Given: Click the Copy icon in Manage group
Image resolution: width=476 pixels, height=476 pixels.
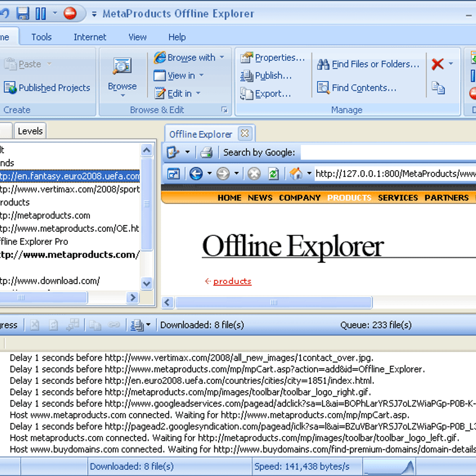Looking at the screenshot, I should 439,89.
